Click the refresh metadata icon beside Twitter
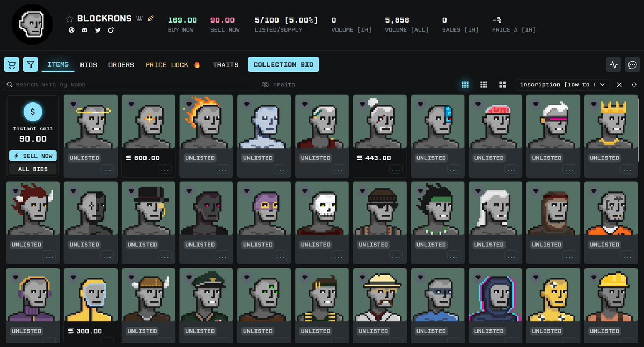The height and width of the screenshot is (347, 644). tap(111, 30)
